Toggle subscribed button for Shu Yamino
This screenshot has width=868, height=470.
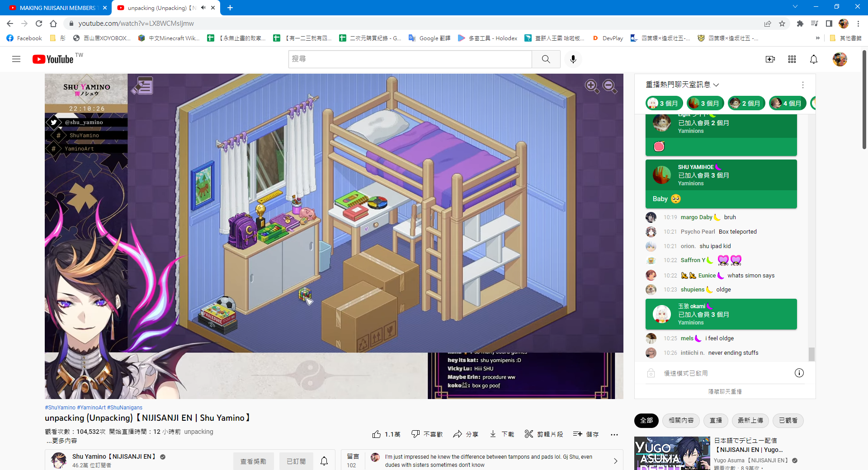pyautogui.click(x=296, y=461)
